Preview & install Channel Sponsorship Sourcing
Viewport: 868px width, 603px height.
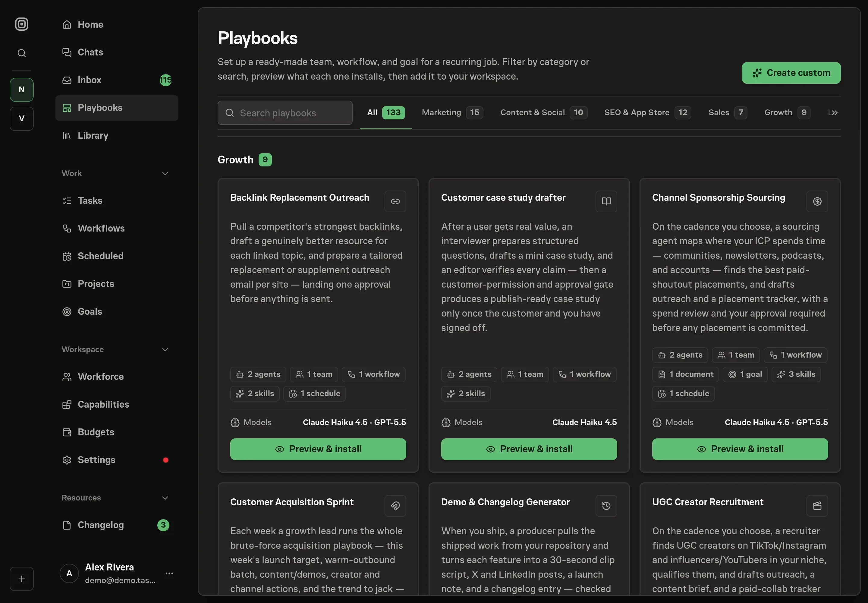point(740,449)
